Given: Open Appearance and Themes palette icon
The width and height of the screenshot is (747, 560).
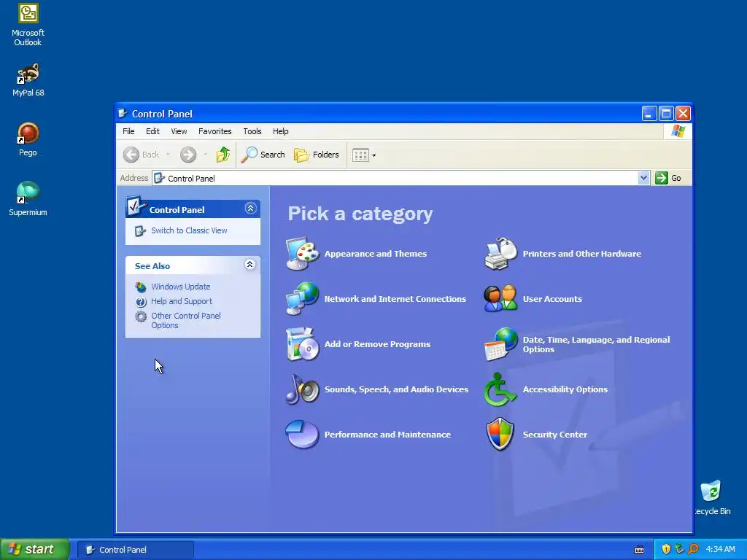Looking at the screenshot, I should [x=302, y=253].
